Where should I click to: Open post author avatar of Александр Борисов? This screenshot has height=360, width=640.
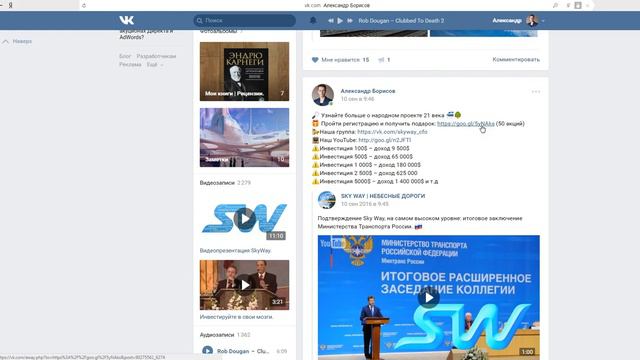pyautogui.click(x=323, y=95)
